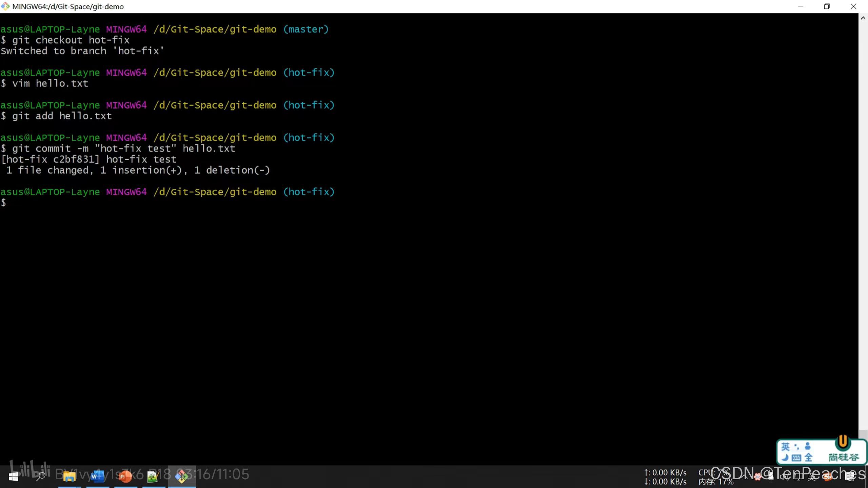This screenshot has width=868, height=488.
Task: Click the terminal scrollbar thumb
Action: pos(863,434)
